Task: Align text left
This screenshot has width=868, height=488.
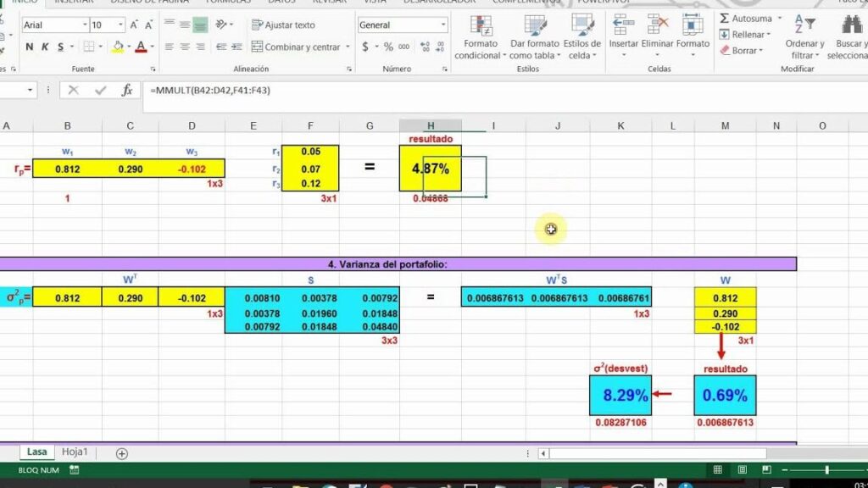Action: pyautogui.click(x=170, y=47)
